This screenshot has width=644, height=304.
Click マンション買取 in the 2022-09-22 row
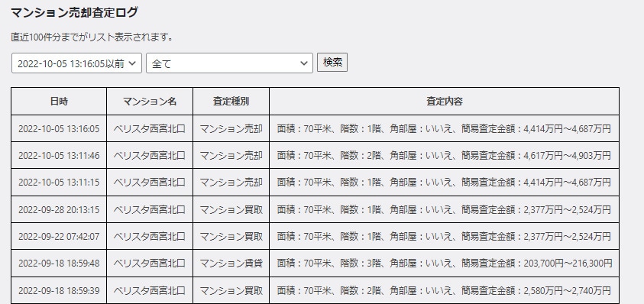[x=231, y=236]
